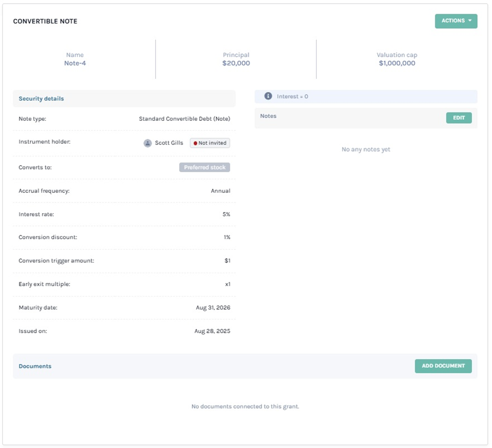This screenshot has width=492, height=448.
Task: Click the Note-4 name value
Action: coord(75,63)
